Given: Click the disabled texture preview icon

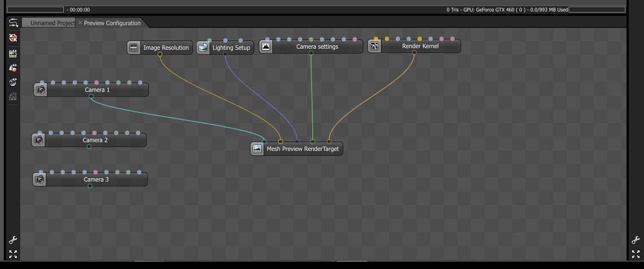Looking at the screenshot, I should tap(13, 97).
